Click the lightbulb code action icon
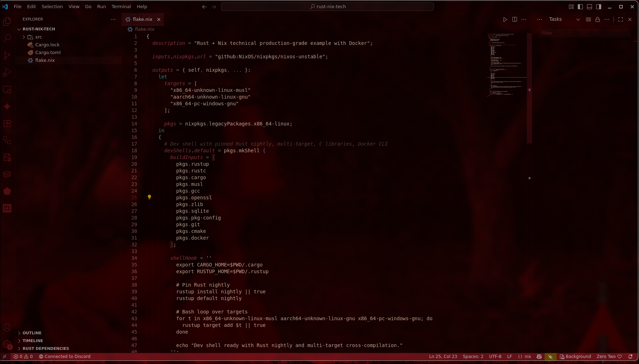Viewport: 639px width, 364px height. (x=149, y=197)
